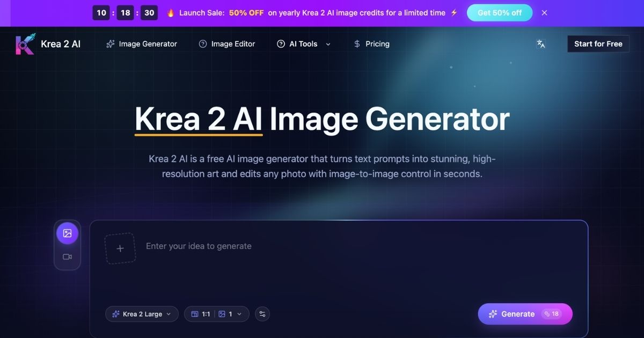644x338 pixels.
Task: Open the Pricing page
Action: [x=371, y=44]
